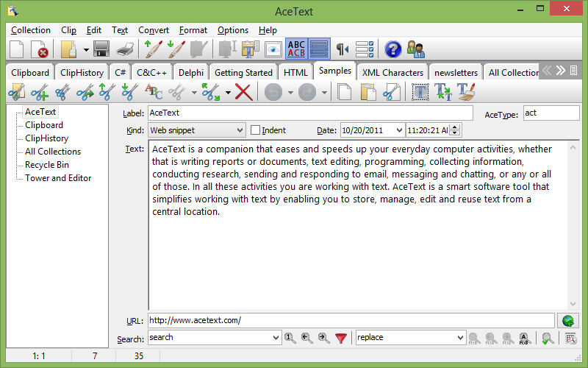Click the scissors with green down arrow
Screen dimensions: 588x368
(130, 92)
